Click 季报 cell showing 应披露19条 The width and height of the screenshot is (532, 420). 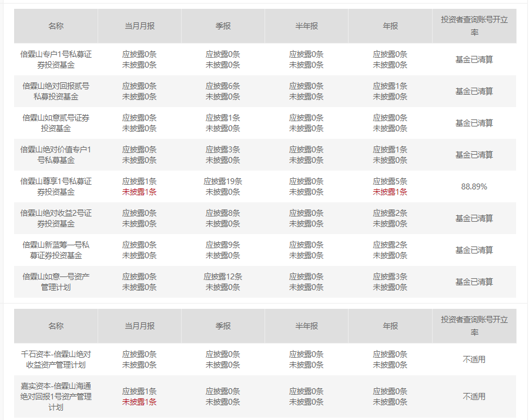tap(223, 186)
